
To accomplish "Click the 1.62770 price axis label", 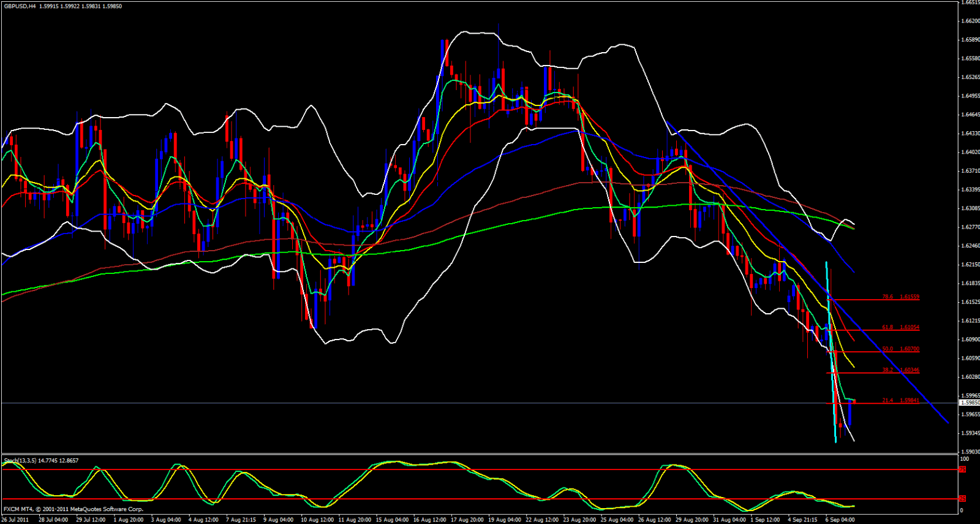I will pos(970,227).
